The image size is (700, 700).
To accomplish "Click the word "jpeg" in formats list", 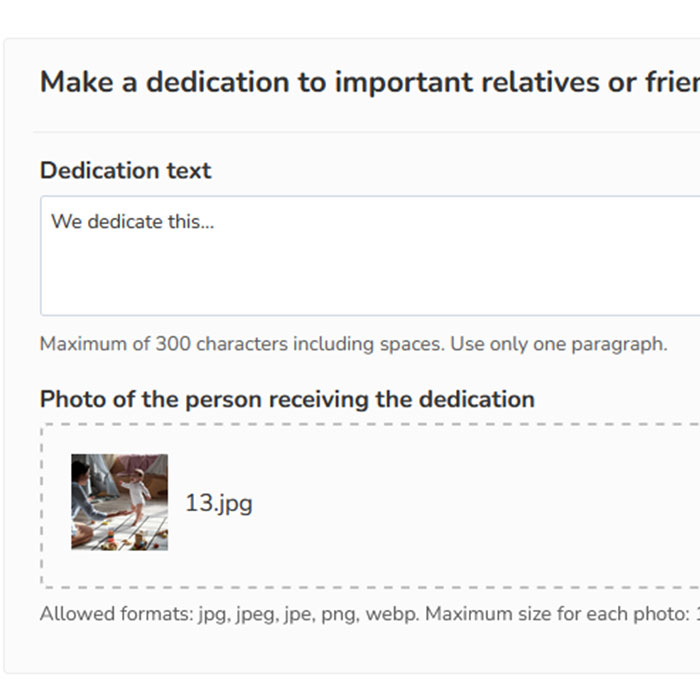I will (x=256, y=615).
